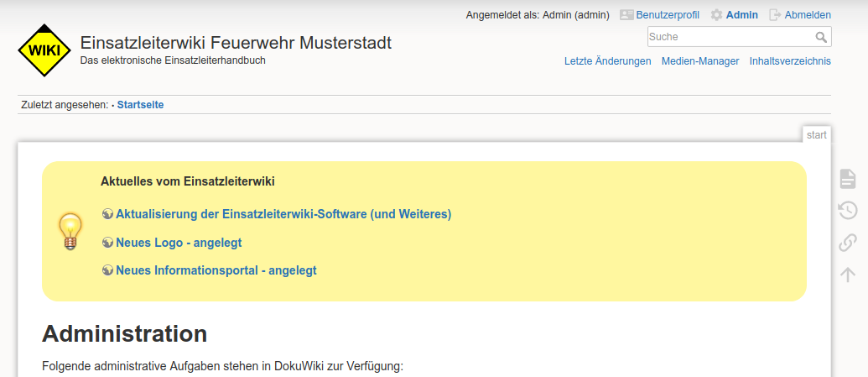The height and width of the screenshot is (377, 868).
Task: Click the lightbulb tip icon
Action: tap(70, 231)
